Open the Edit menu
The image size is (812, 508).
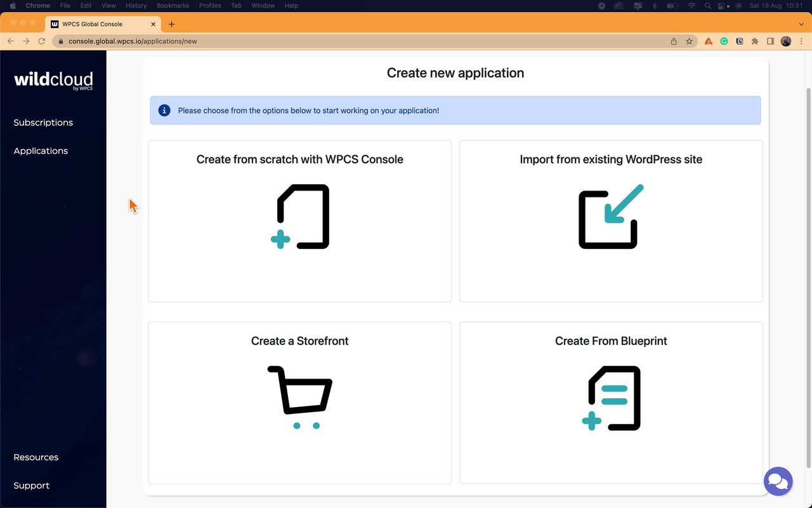(x=86, y=6)
